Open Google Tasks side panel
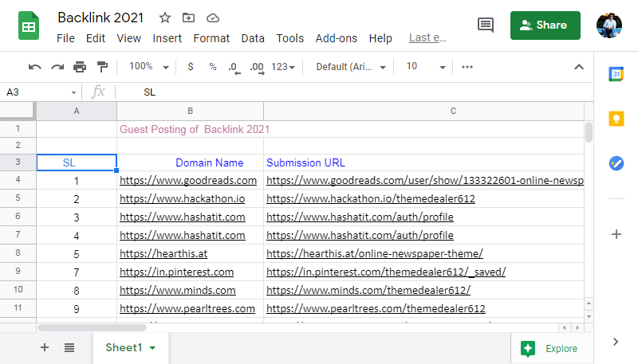This screenshot has width=638, height=364. 616,162
